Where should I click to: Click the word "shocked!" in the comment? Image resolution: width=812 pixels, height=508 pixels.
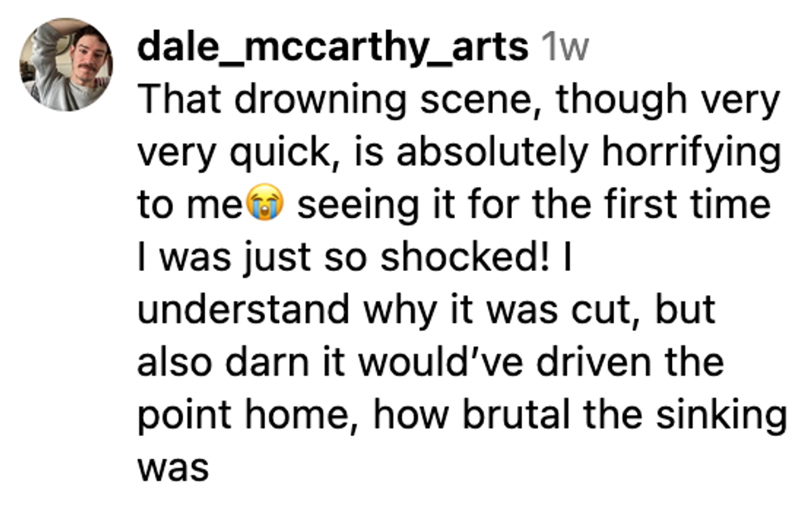(465, 258)
